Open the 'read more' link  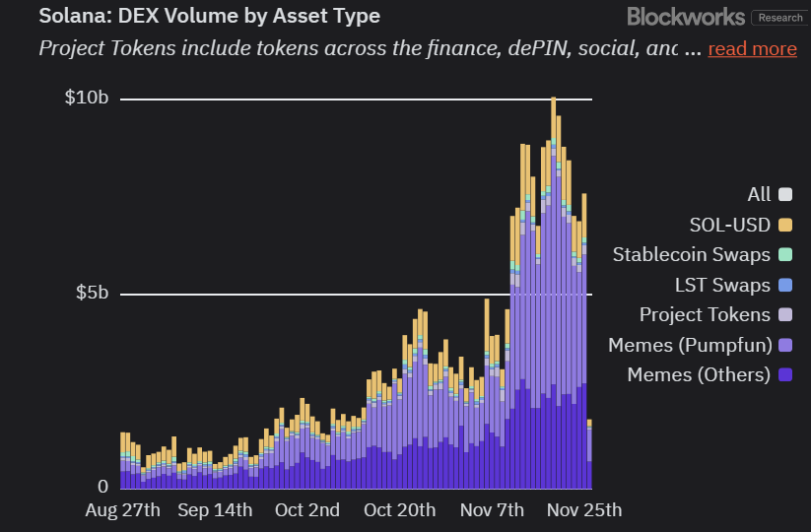tap(752, 48)
